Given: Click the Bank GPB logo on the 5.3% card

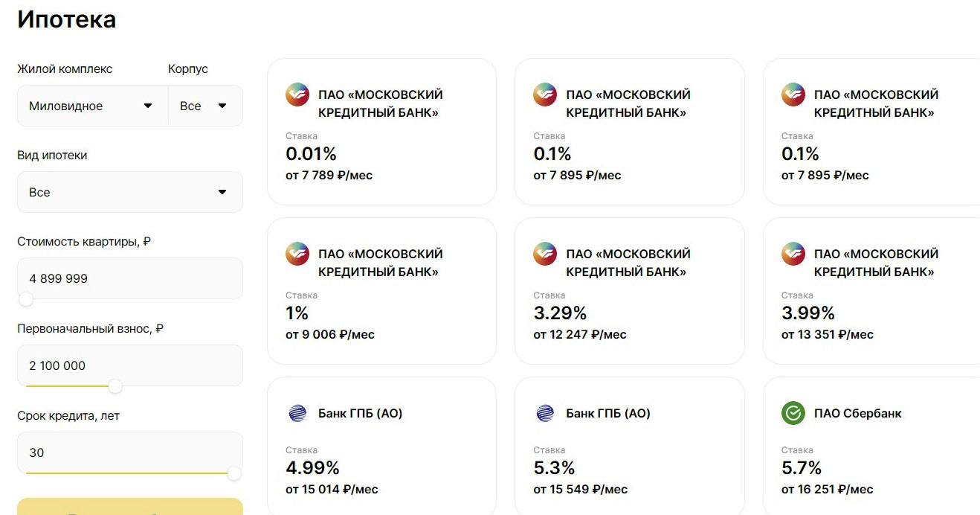Looking at the screenshot, I should [545, 414].
